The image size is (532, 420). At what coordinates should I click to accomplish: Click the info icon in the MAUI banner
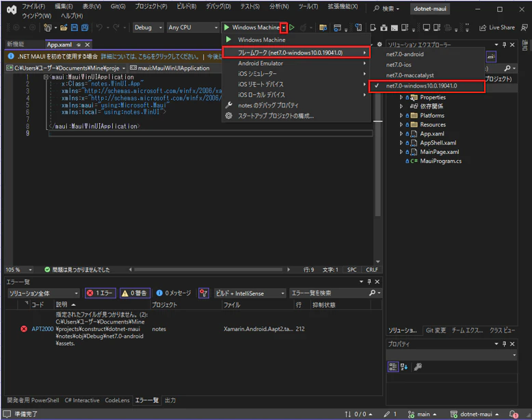[11, 56]
